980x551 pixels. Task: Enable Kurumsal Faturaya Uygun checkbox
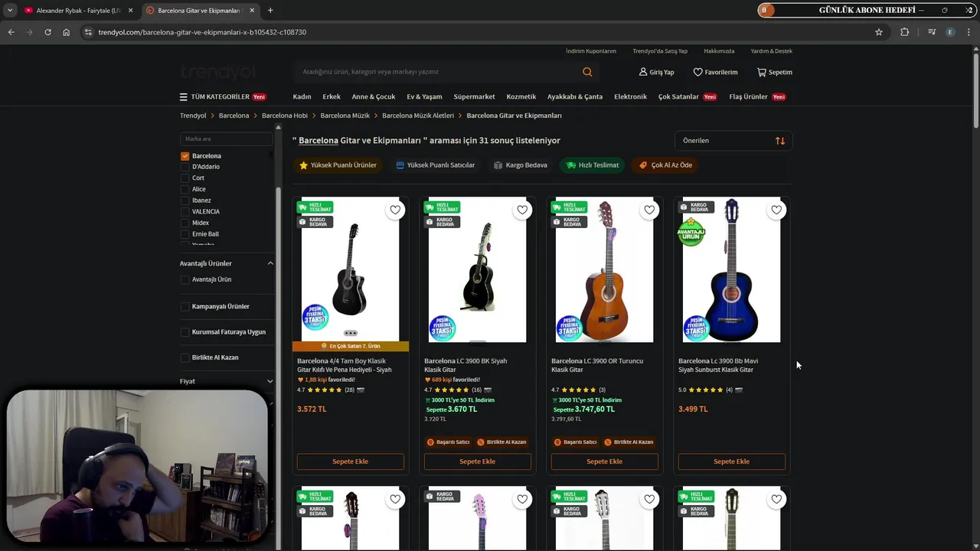[x=185, y=332]
